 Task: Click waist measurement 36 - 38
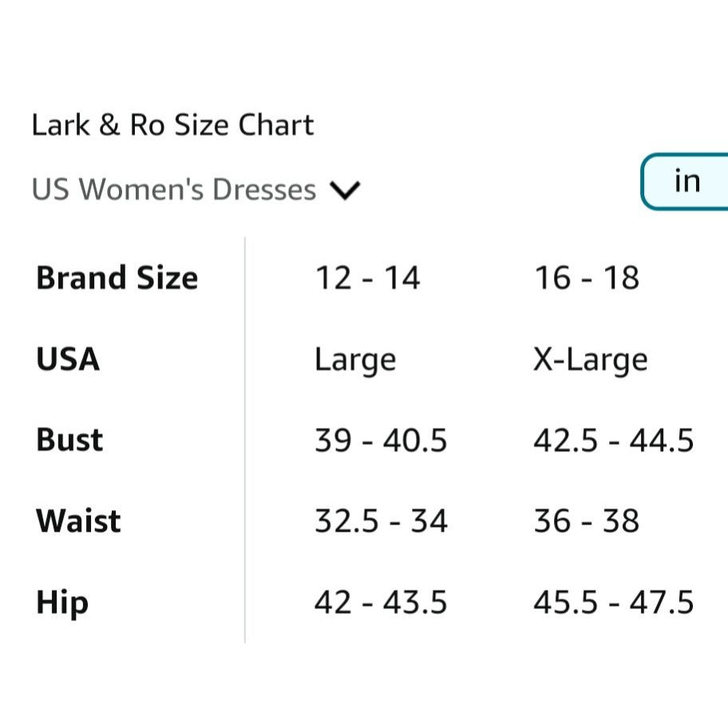(x=587, y=521)
